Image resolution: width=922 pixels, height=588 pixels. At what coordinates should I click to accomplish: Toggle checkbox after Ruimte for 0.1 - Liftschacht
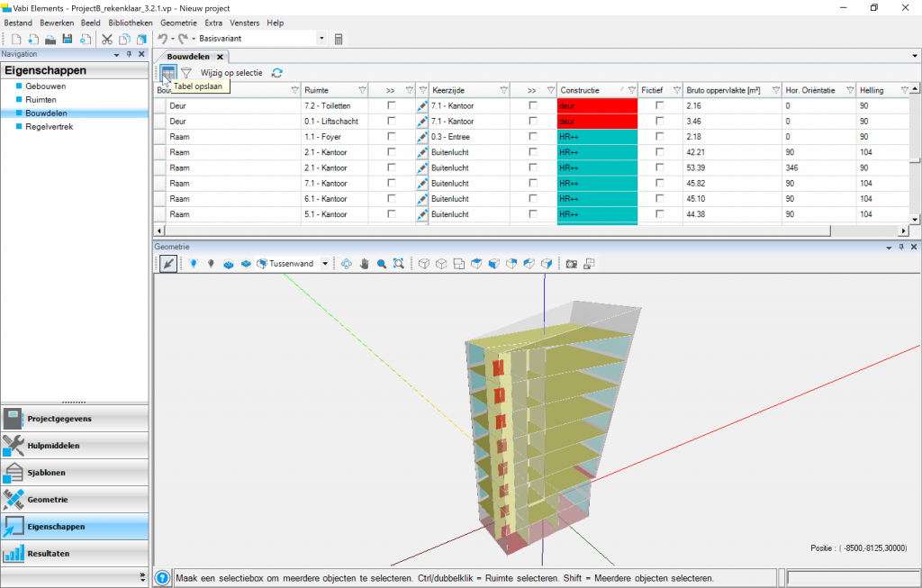tap(391, 122)
